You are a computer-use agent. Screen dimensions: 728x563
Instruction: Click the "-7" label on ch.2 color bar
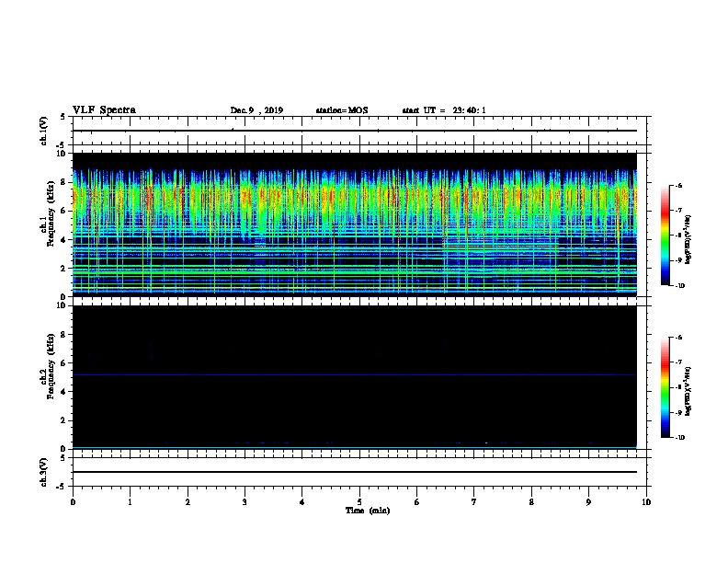click(x=677, y=362)
